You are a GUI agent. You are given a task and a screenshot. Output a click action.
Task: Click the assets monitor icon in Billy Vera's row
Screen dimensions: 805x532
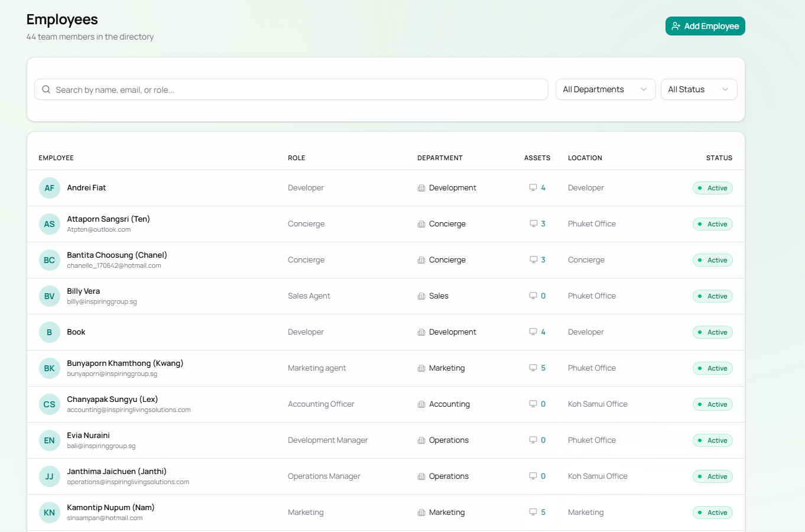[533, 296]
